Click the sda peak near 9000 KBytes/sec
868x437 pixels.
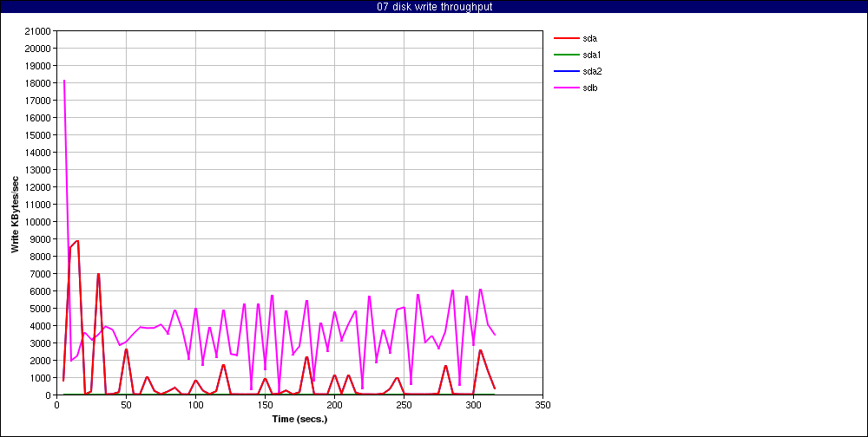click(77, 241)
